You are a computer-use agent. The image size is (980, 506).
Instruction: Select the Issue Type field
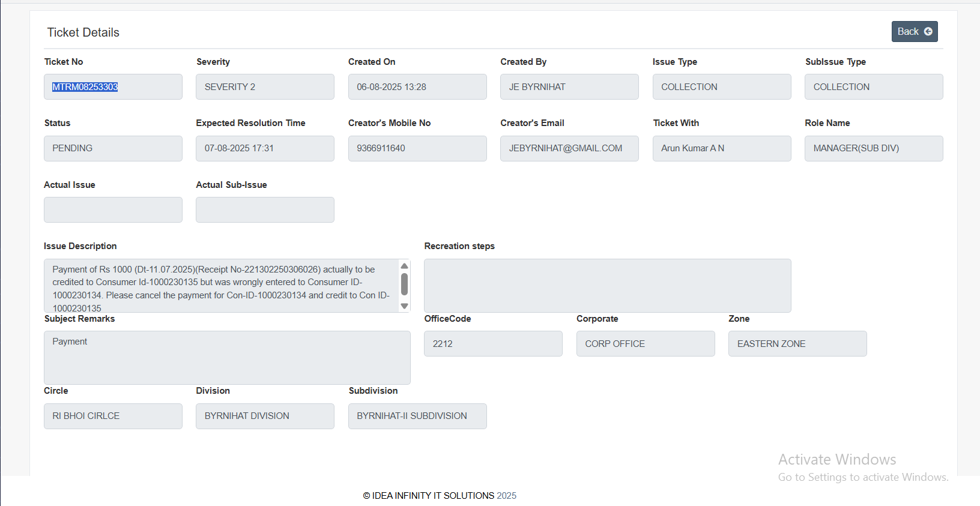[722, 87]
